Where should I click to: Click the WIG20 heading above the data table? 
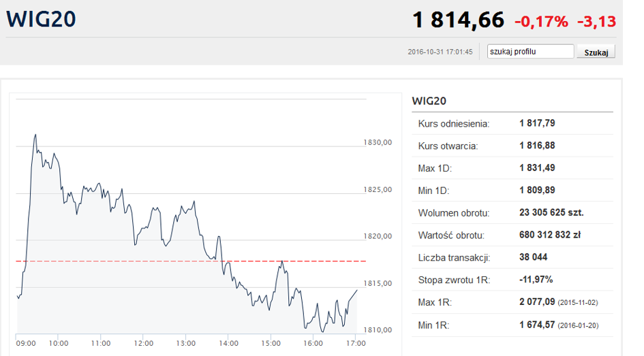point(429,101)
